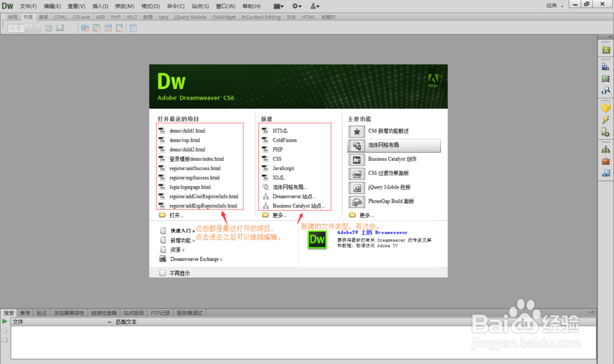This screenshot has height=364, width=614.
Task: Select the 标准 standard mode button
Action: (16, 28)
